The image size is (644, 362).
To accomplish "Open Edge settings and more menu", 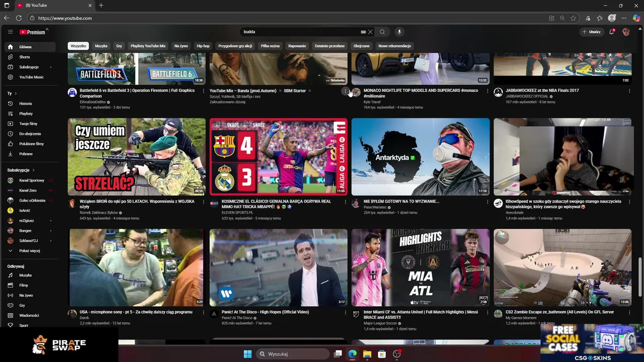I will [624, 18].
